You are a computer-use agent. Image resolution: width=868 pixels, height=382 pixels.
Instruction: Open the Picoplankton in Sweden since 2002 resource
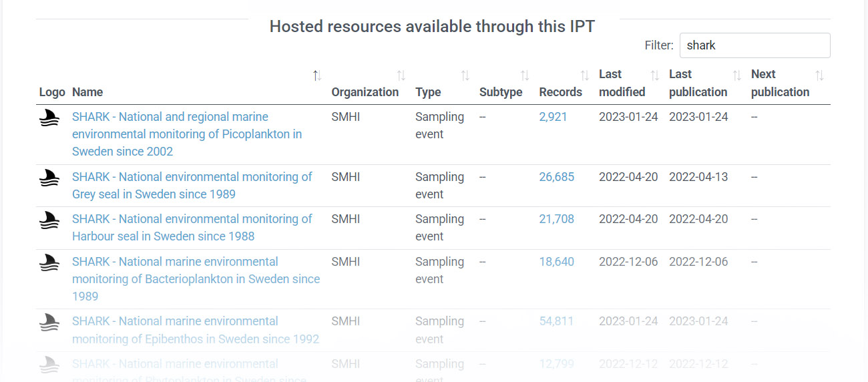tap(187, 134)
